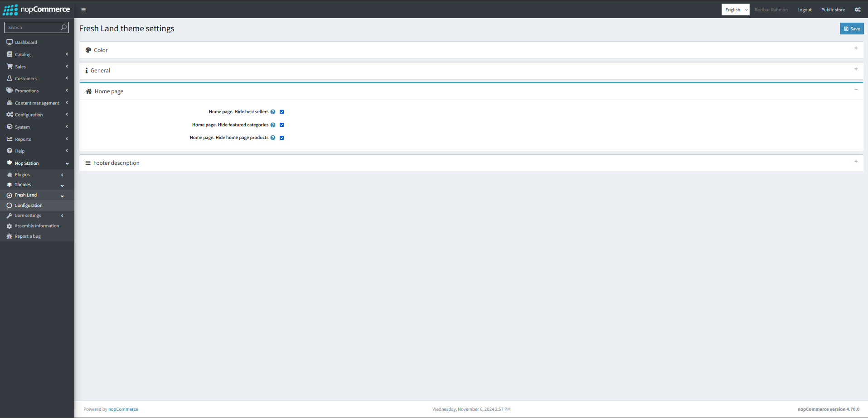Expand the General panel with plus button
The image size is (868, 418).
(x=856, y=69)
